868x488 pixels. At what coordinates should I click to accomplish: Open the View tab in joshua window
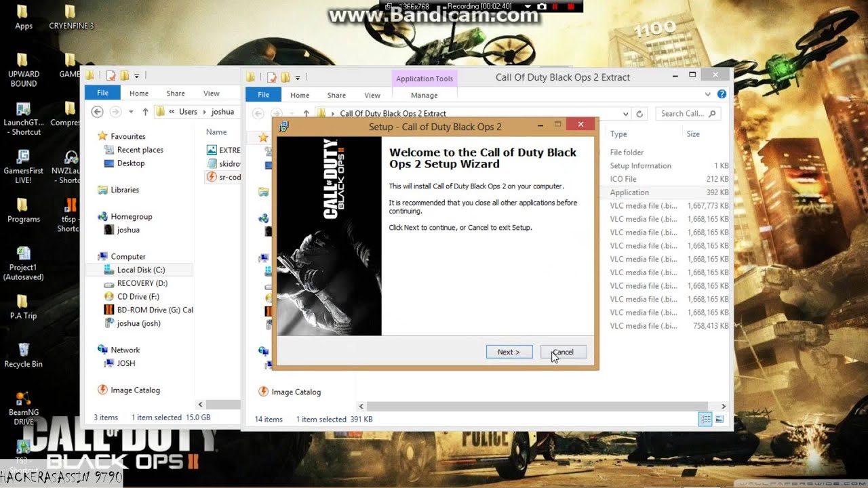point(212,94)
